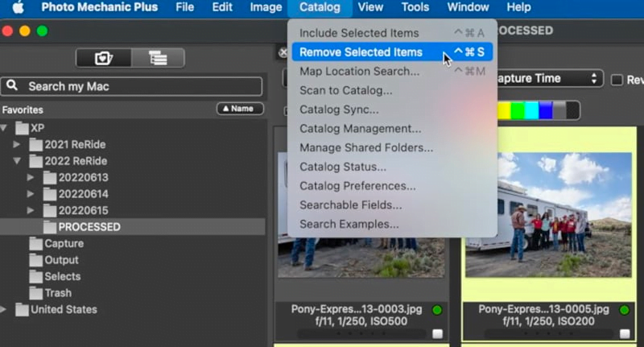Open the Apple menu
This screenshot has height=347, width=644.
(x=18, y=7)
